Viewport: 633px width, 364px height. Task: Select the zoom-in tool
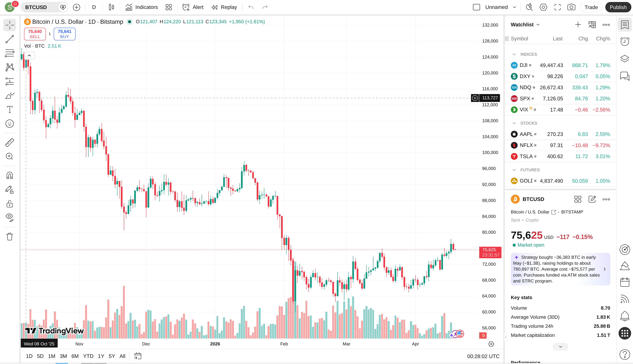click(9, 156)
